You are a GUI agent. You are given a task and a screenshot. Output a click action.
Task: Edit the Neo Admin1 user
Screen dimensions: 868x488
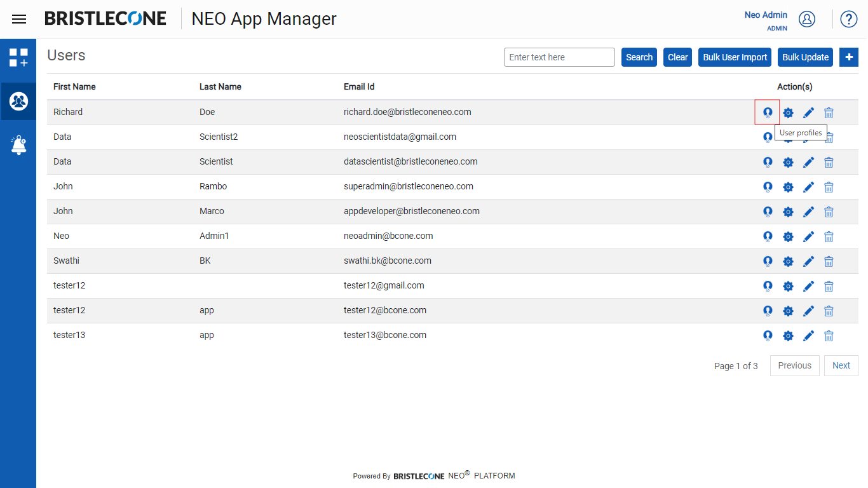(x=808, y=236)
